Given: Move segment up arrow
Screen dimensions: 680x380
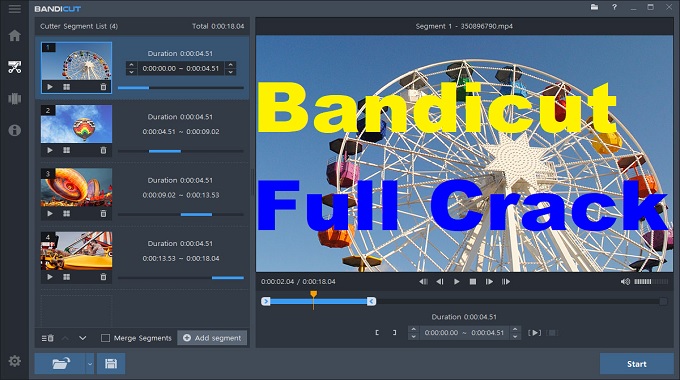Looking at the screenshot, I should [65, 338].
